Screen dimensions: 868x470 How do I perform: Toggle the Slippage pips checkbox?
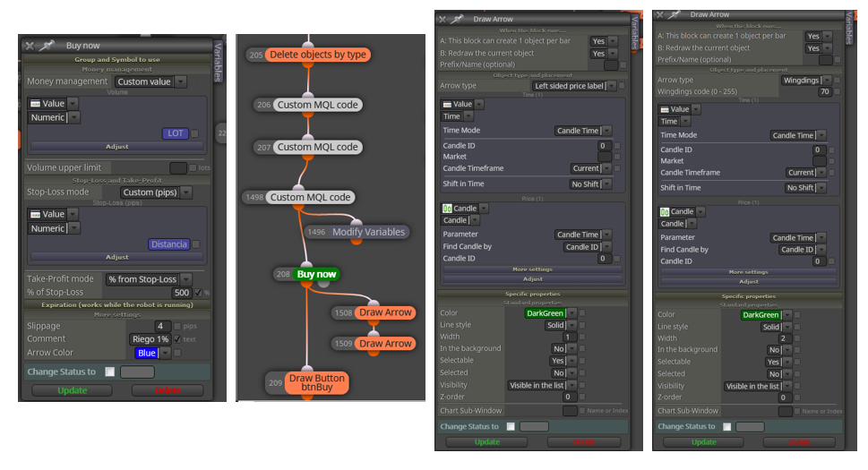177,326
